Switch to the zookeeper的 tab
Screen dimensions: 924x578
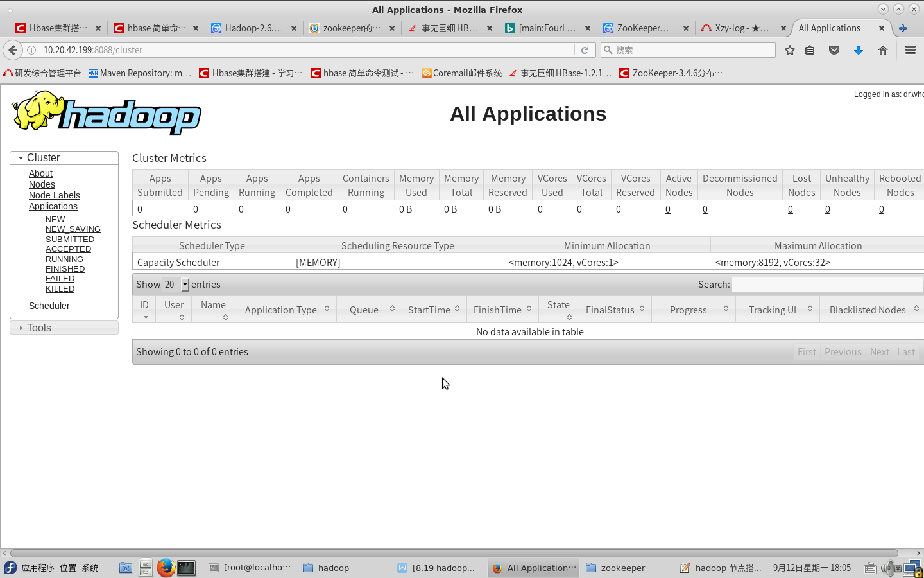click(x=352, y=28)
